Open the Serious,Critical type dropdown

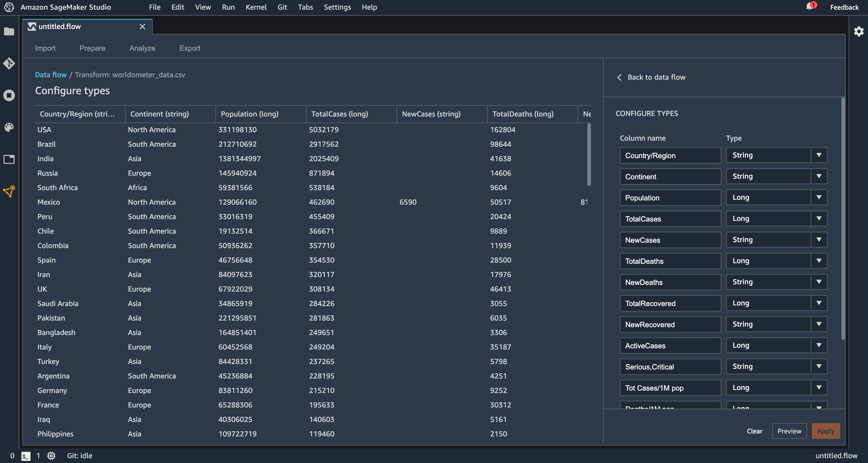[819, 366]
